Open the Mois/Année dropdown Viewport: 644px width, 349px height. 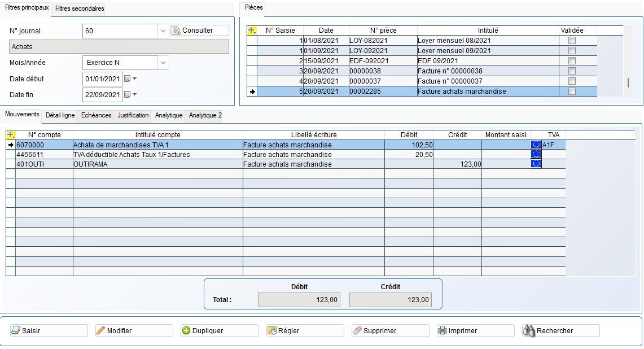(x=163, y=63)
